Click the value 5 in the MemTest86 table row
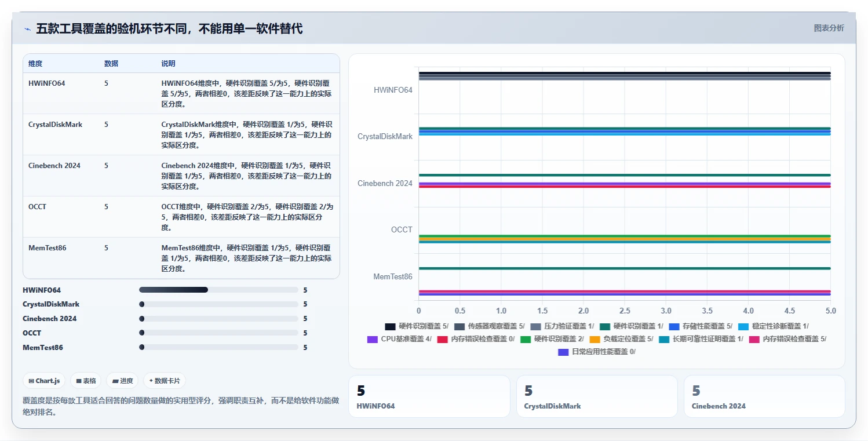 pos(106,248)
